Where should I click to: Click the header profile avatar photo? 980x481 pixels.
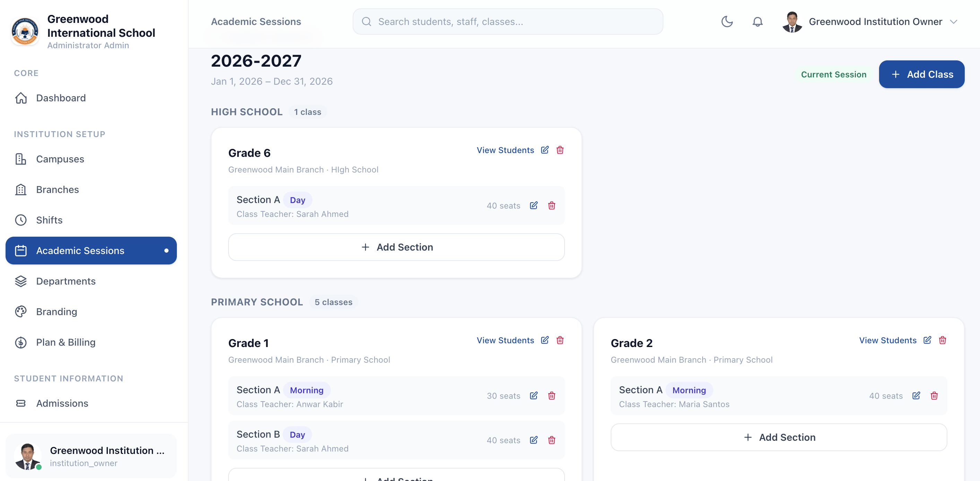[792, 22]
